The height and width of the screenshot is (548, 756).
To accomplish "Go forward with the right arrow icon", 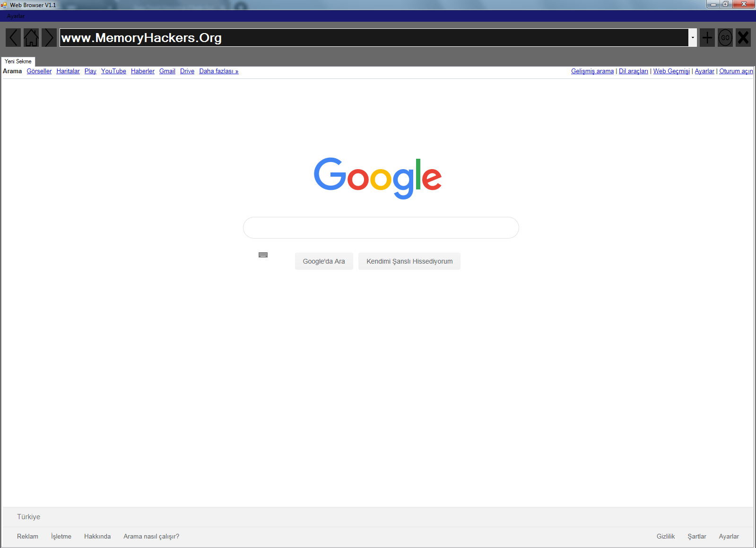I will [x=49, y=37].
